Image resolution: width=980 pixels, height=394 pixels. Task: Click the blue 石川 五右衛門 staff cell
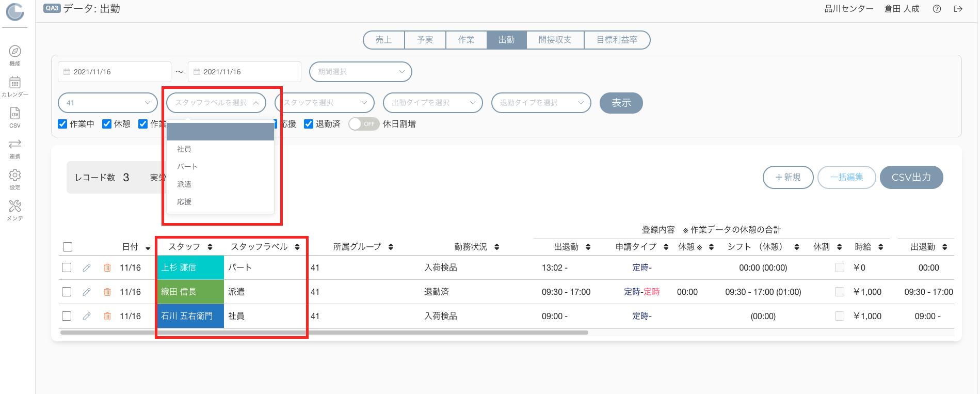point(190,316)
